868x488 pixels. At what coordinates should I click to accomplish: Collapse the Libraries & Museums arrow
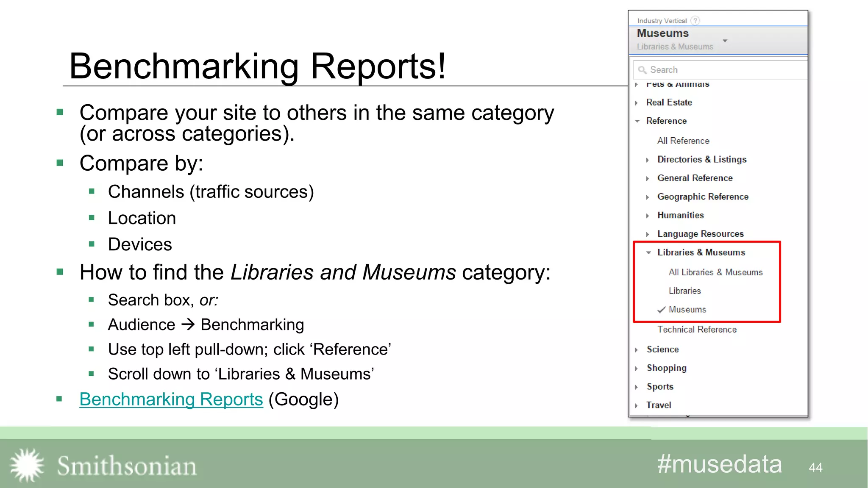[x=648, y=252]
